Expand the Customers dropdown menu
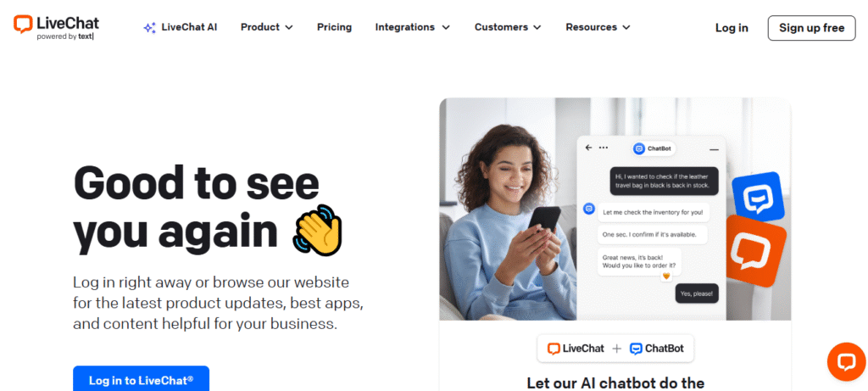 click(x=508, y=27)
